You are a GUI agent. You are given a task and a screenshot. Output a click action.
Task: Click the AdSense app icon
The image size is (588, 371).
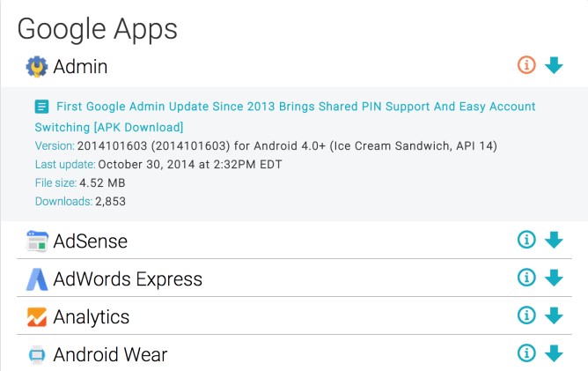pyautogui.click(x=37, y=241)
